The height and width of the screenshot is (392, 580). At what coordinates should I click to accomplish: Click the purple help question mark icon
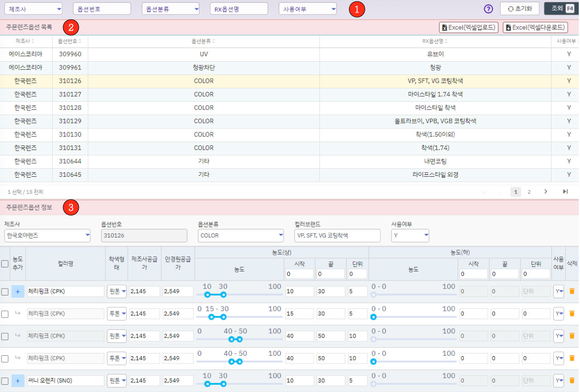click(x=488, y=9)
